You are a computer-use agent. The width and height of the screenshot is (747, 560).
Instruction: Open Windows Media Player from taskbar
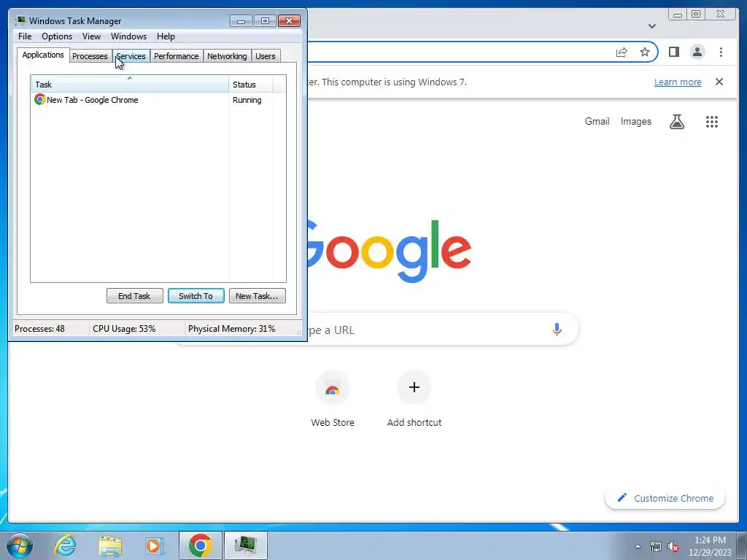pos(153,545)
